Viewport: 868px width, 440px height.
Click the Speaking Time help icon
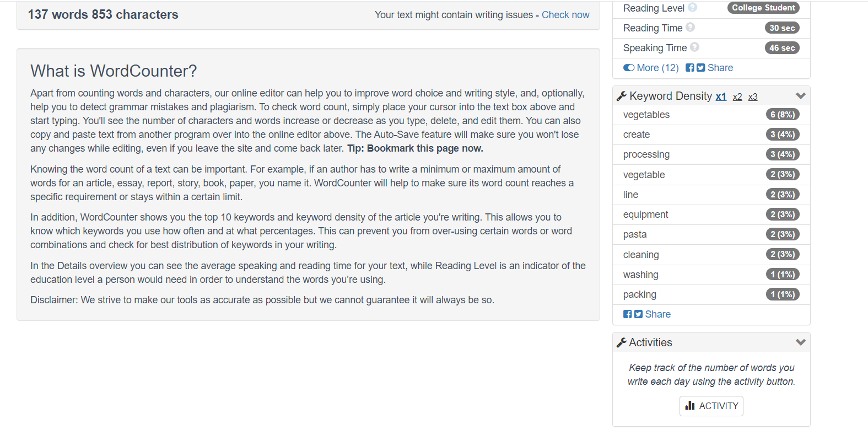pos(694,47)
